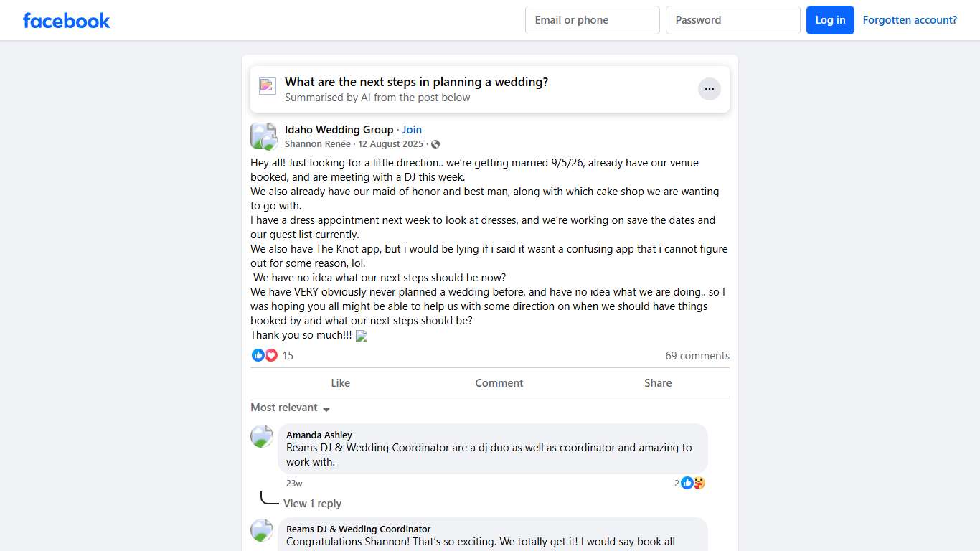Click the Idaho Wedding Group avatar
Screen dimensions: 980x551
tap(263, 136)
